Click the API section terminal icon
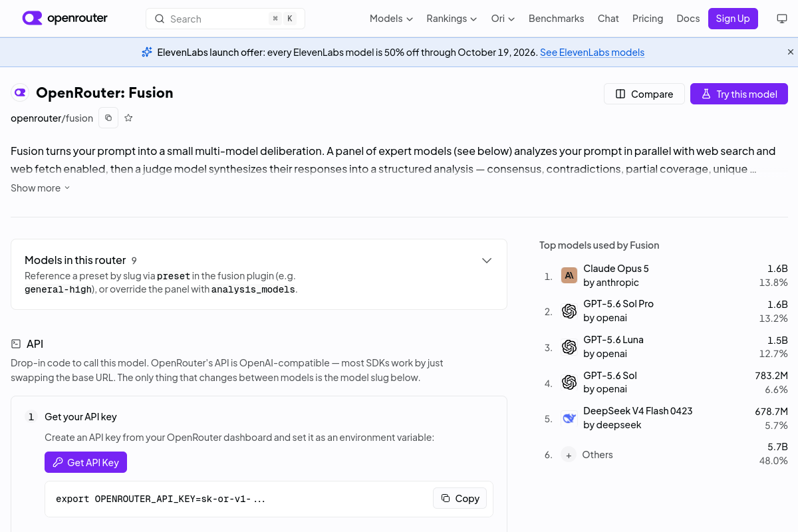 (x=16, y=344)
